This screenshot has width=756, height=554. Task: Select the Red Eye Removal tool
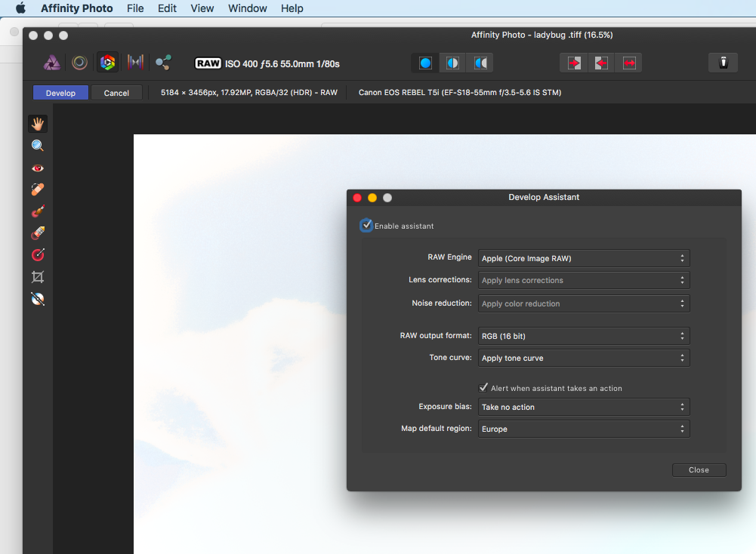tap(38, 168)
